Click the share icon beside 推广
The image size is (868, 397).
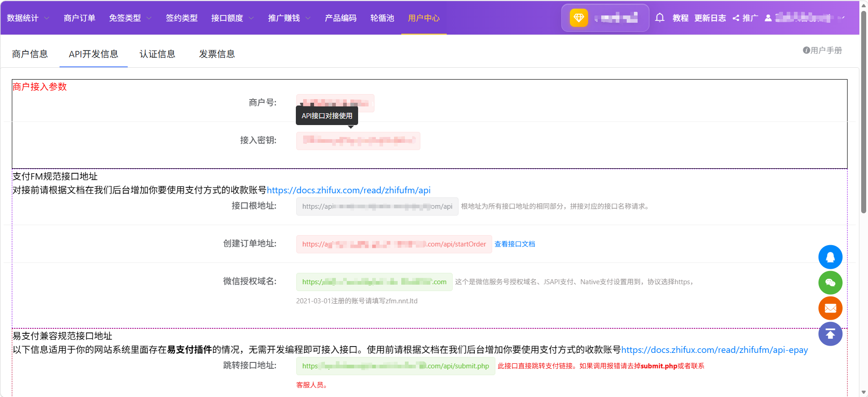click(x=736, y=18)
